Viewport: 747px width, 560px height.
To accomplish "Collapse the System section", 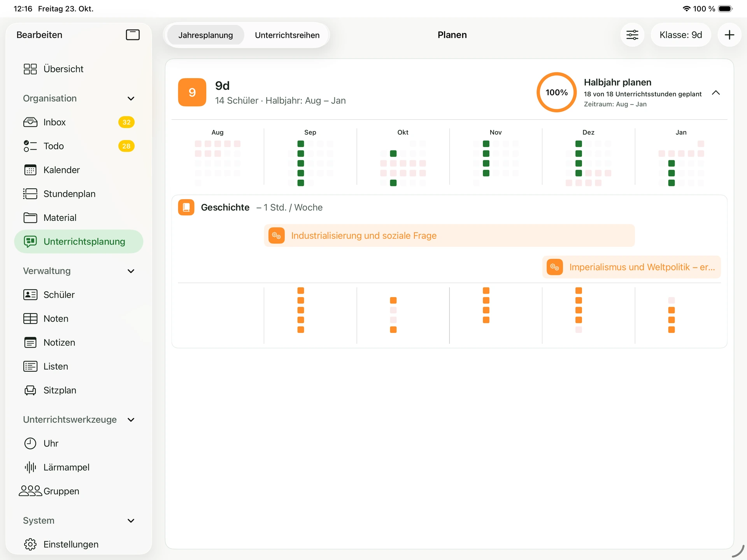I will coord(131,521).
